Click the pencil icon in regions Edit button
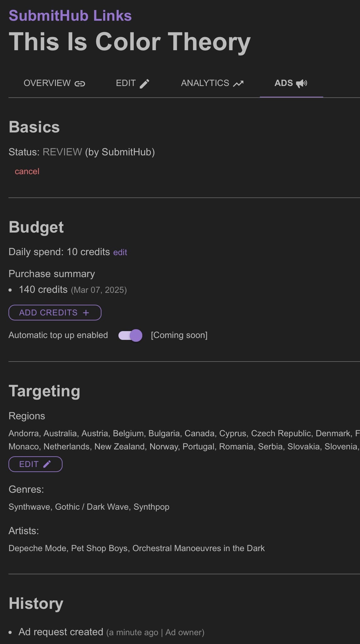360x644 pixels. [47, 464]
